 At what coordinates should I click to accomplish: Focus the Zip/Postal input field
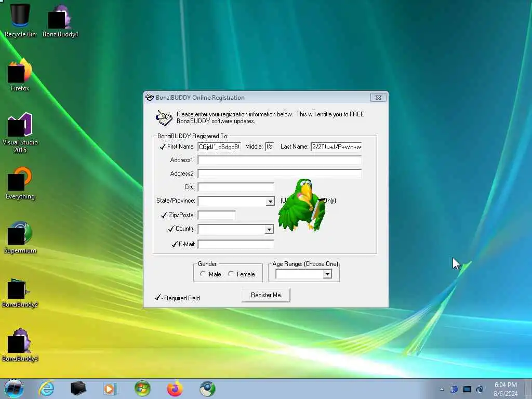[217, 215]
